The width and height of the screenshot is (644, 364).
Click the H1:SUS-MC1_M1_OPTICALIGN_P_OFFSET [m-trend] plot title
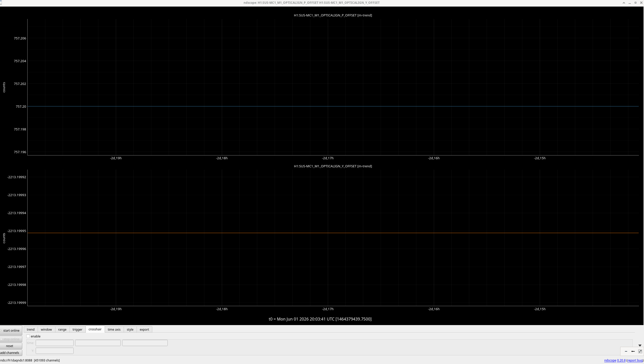333,15
